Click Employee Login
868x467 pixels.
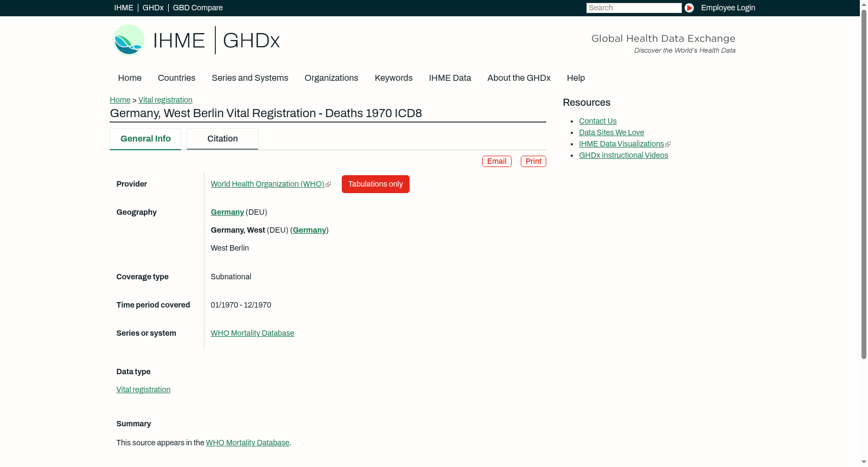coord(728,8)
